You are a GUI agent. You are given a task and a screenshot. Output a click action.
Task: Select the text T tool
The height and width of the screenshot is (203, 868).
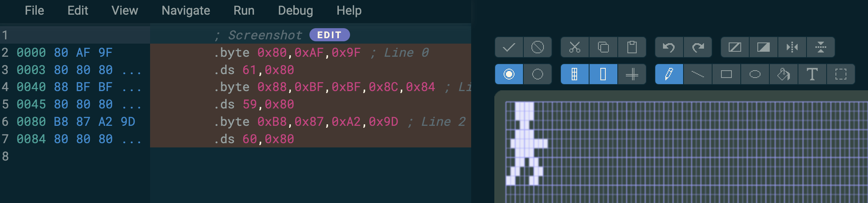(x=812, y=74)
